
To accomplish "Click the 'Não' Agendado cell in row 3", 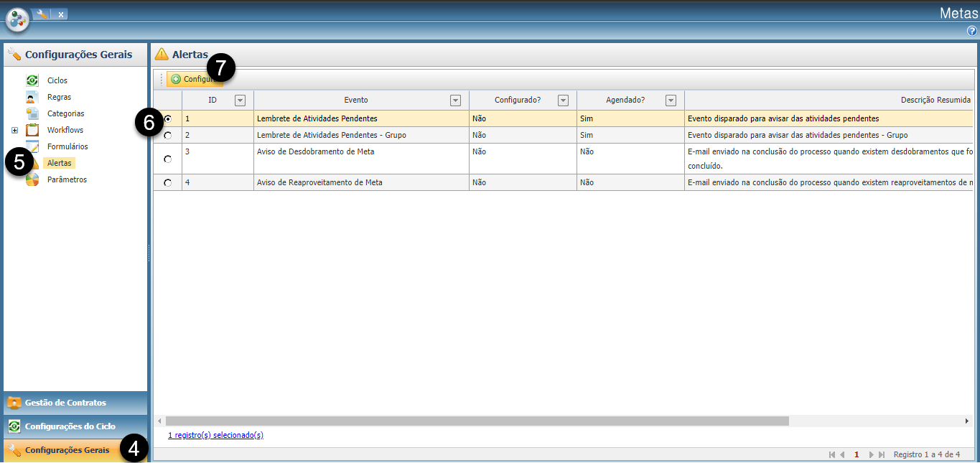I will click(630, 159).
